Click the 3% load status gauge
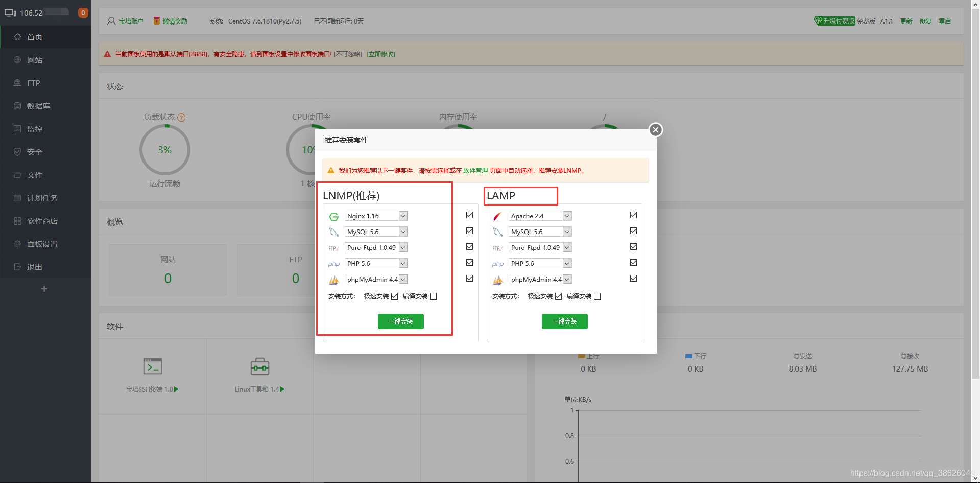Viewport: 980px width, 483px height. pyautogui.click(x=165, y=150)
